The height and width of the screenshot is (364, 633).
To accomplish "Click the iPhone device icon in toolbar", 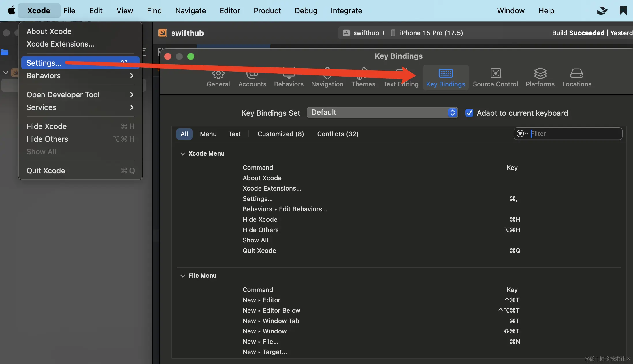I will 393,33.
